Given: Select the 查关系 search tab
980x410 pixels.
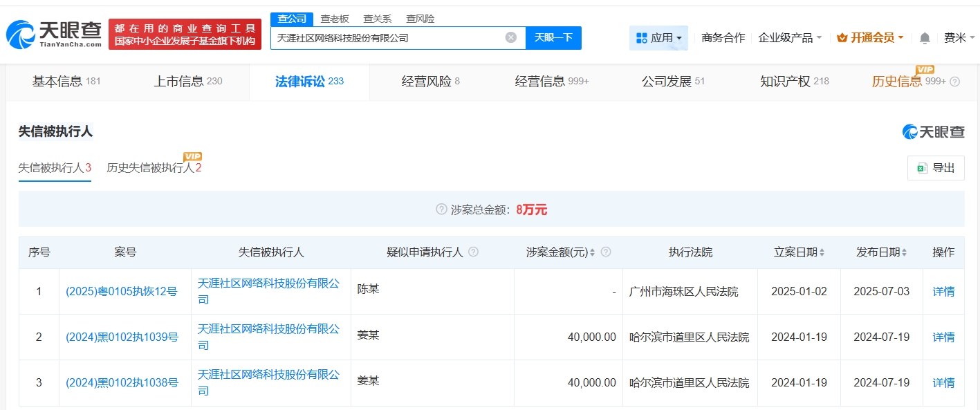Looking at the screenshot, I should (x=377, y=19).
